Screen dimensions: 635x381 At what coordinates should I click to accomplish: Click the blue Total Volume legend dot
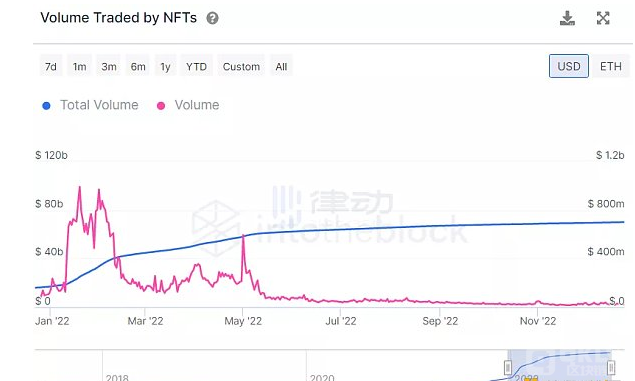click(46, 106)
